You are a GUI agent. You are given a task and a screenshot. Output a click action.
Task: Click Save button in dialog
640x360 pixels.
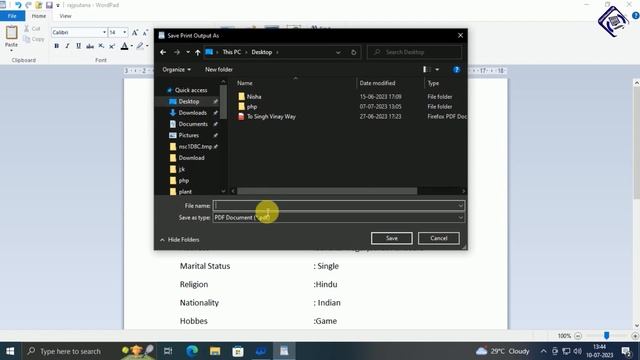click(x=391, y=238)
